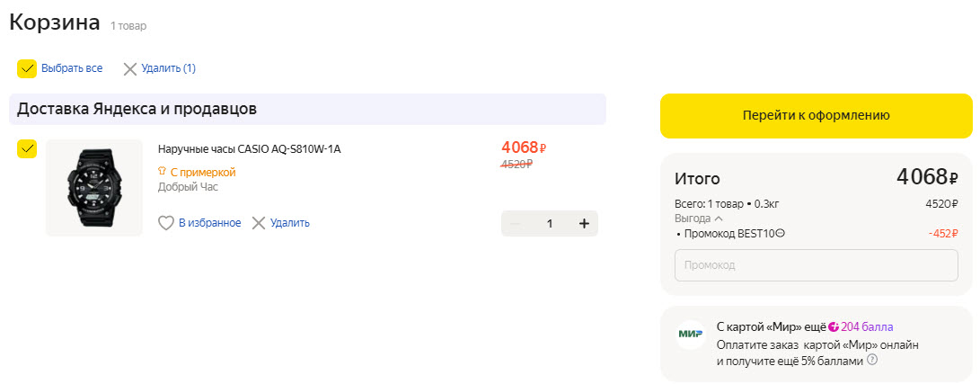980x384 pixels.
Task: Open the CASIO watch thumbnail image
Action: pos(94,187)
